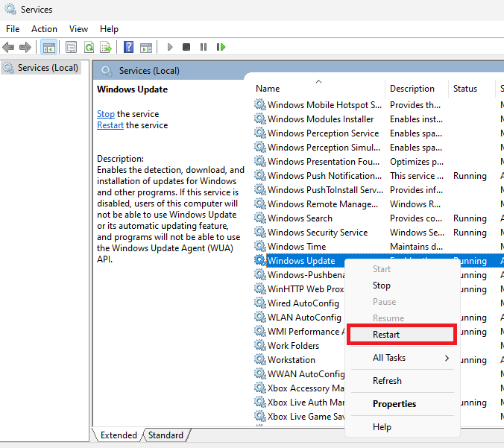Click the Restart Service toolbar icon
Image resolution: width=504 pixels, height=448 pixels.
[x=221, y=47]
